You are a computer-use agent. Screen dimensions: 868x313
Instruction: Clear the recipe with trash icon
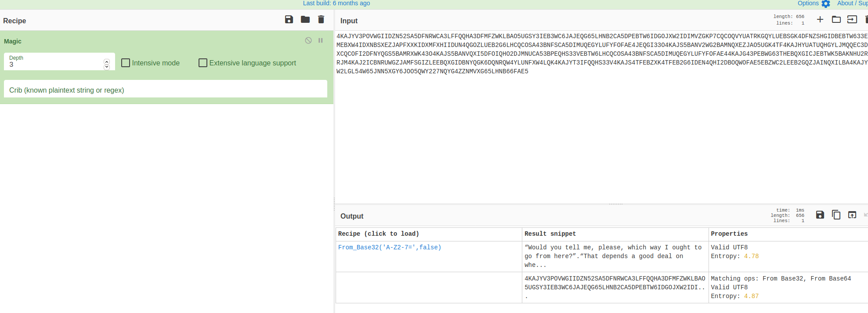(321, 20)
